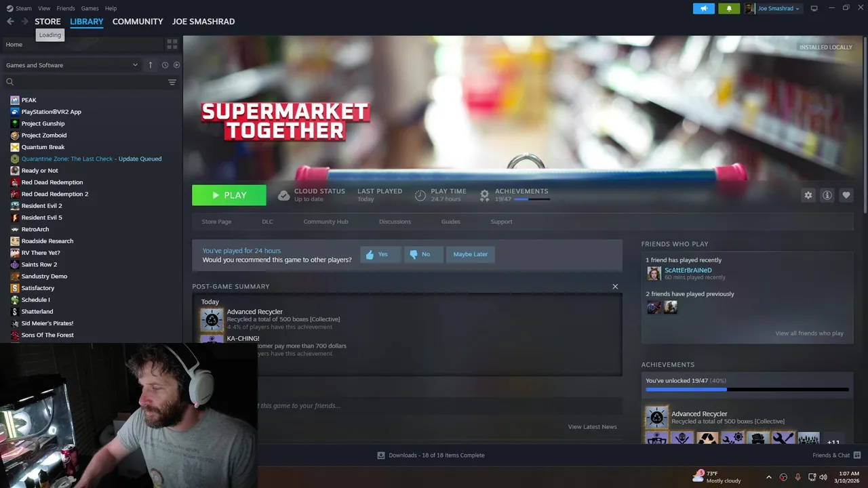Open the volume tray icon

point(823,477)
